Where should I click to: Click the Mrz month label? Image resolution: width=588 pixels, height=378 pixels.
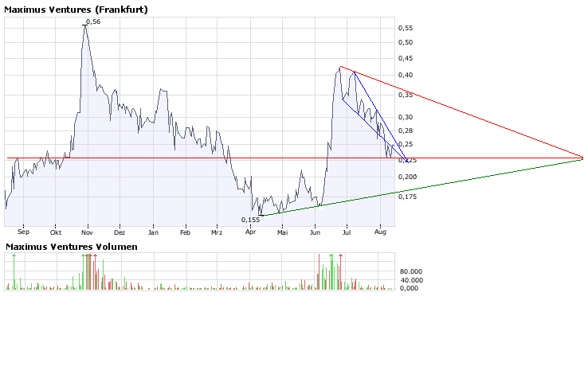tap(217, 232)
